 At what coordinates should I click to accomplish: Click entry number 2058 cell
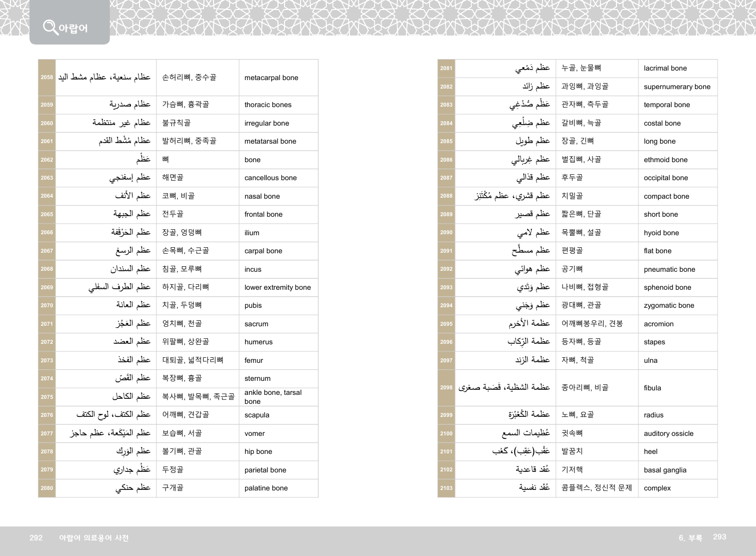tap(47, 78)
